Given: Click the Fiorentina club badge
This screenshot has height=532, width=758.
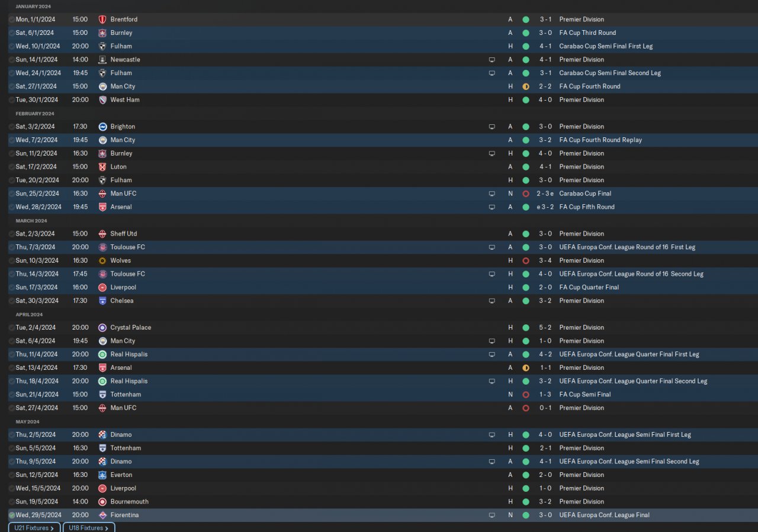Looking at the screenshot, I should pyautogui.click(x=102, y=515).
